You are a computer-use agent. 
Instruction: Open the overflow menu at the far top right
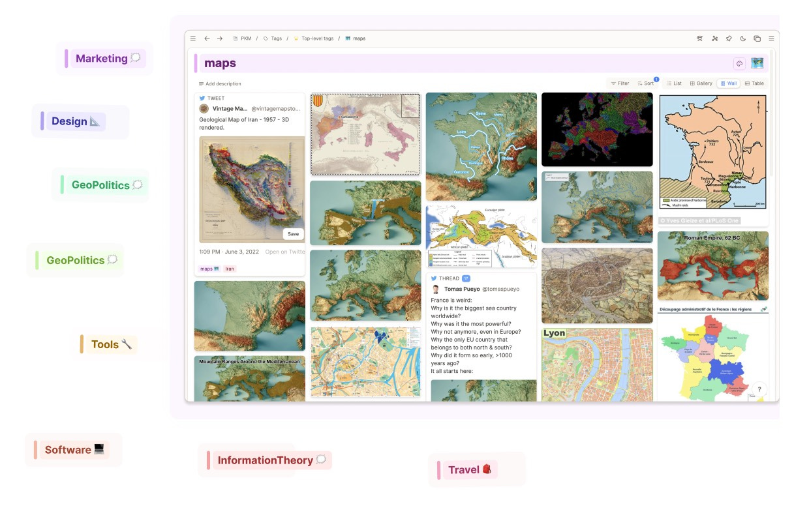coord(771,38)
